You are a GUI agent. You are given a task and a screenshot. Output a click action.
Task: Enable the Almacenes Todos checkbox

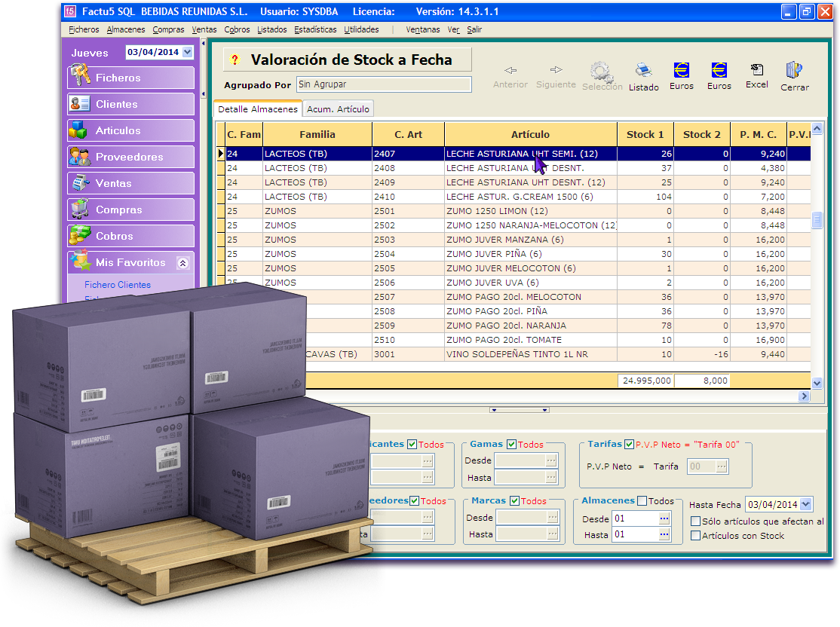pyautogui.click(x=642, y=500)
